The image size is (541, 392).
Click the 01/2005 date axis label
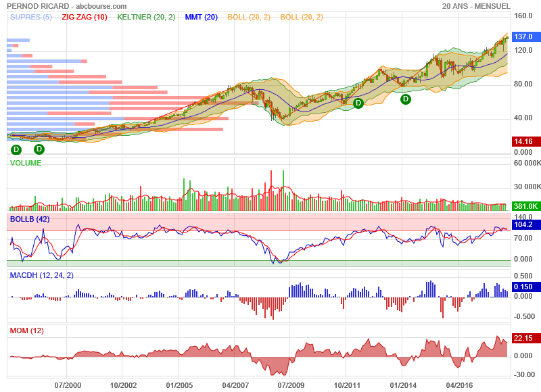[179, 385]
